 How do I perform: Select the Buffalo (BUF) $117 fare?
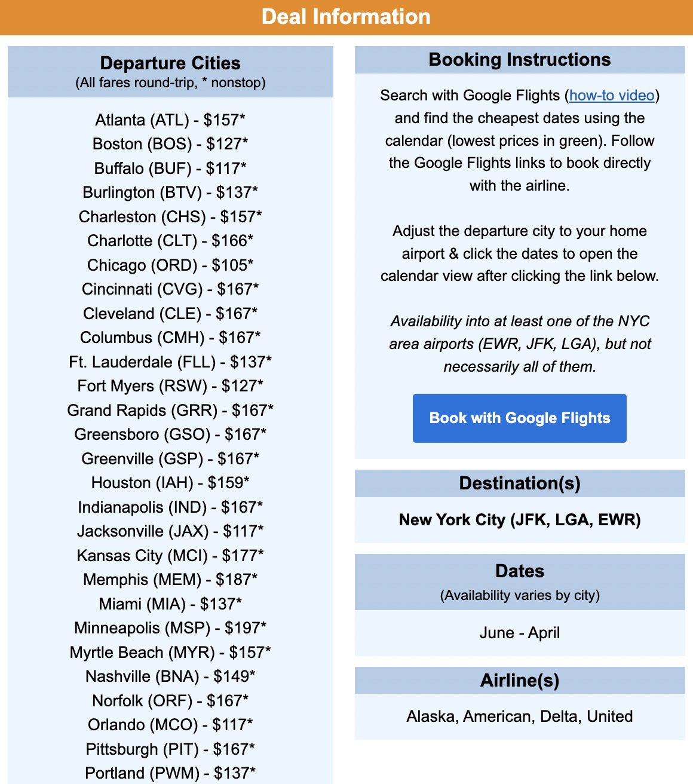pyautogui.click(x=170, y=169)
